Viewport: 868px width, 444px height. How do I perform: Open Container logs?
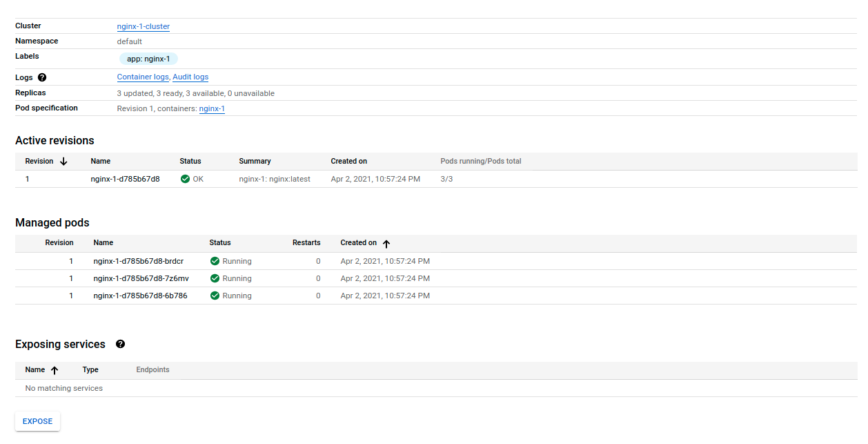point(143,77)
